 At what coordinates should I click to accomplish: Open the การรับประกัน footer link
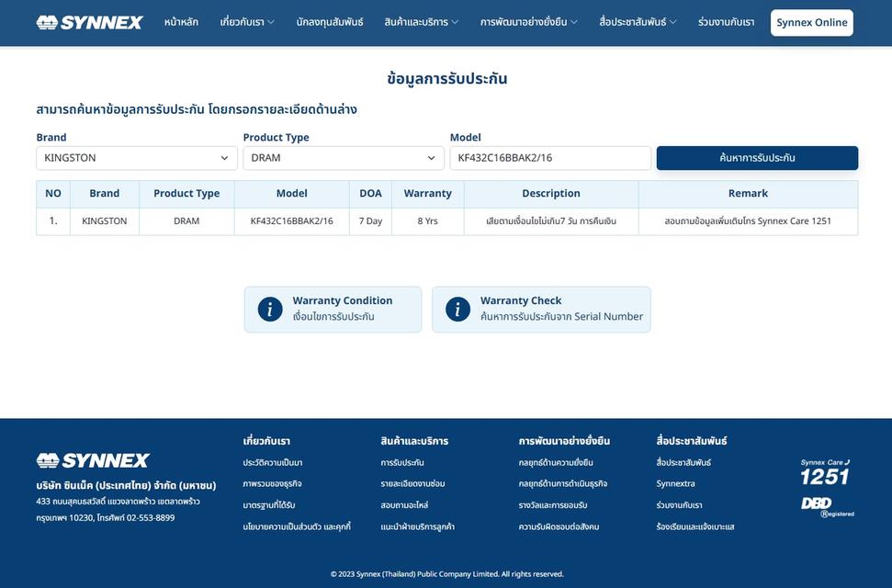pos(402,463)
